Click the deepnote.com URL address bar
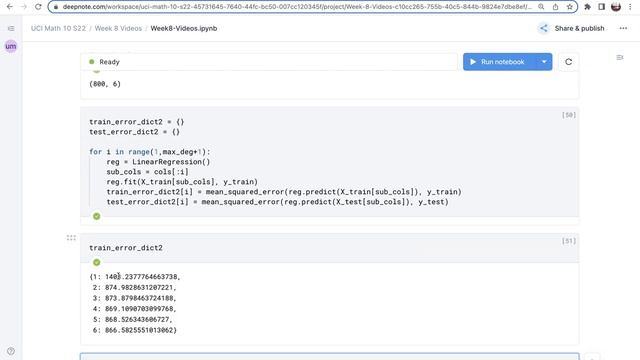 297,7
